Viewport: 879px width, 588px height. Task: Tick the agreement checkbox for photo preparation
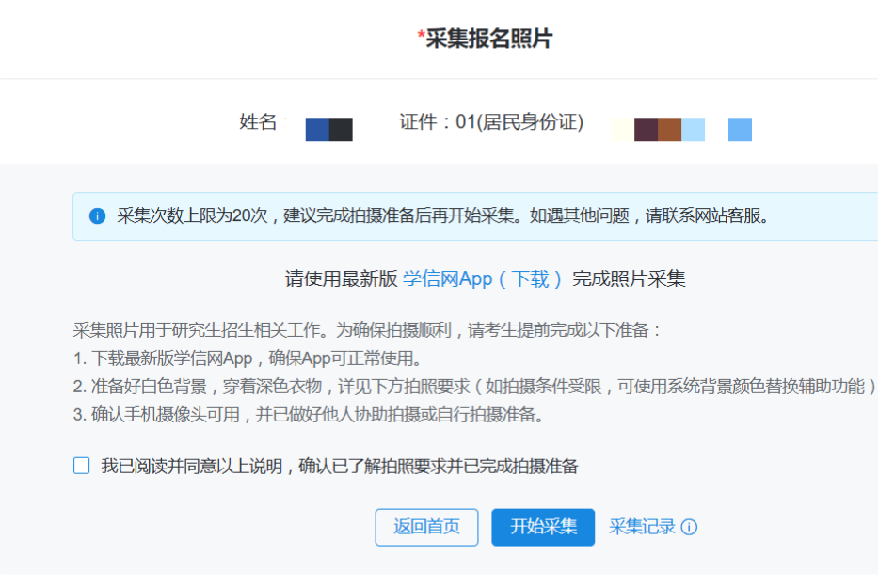click(81, 466)
